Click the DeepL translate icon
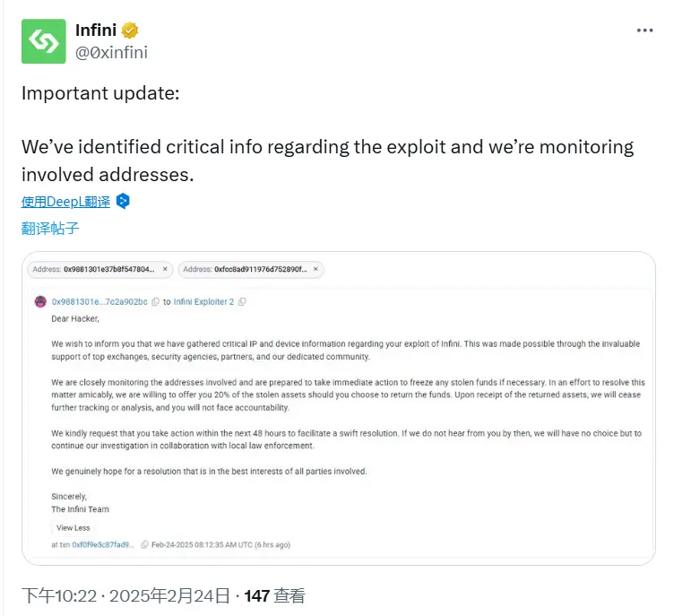 [123, 201]
